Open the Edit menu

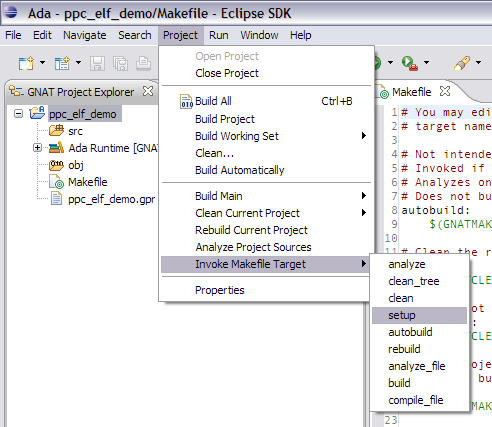pyautogui.click(x=42, y=35)
